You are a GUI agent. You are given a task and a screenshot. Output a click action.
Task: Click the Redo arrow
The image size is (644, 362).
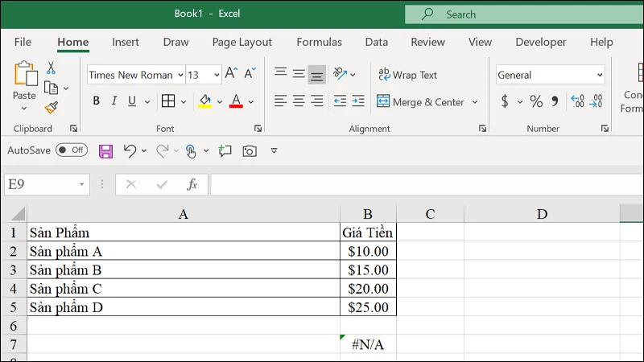click(x=163, y=151)
